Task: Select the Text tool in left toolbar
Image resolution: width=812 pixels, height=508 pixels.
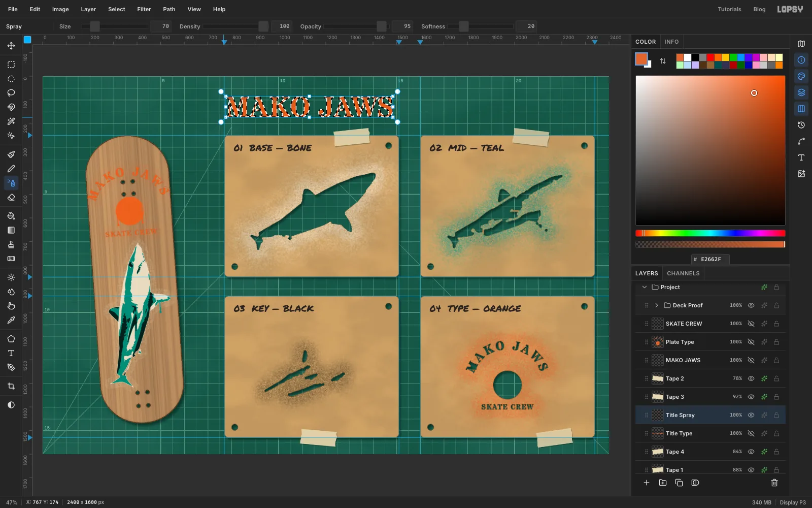Action: tap(11, 353)
